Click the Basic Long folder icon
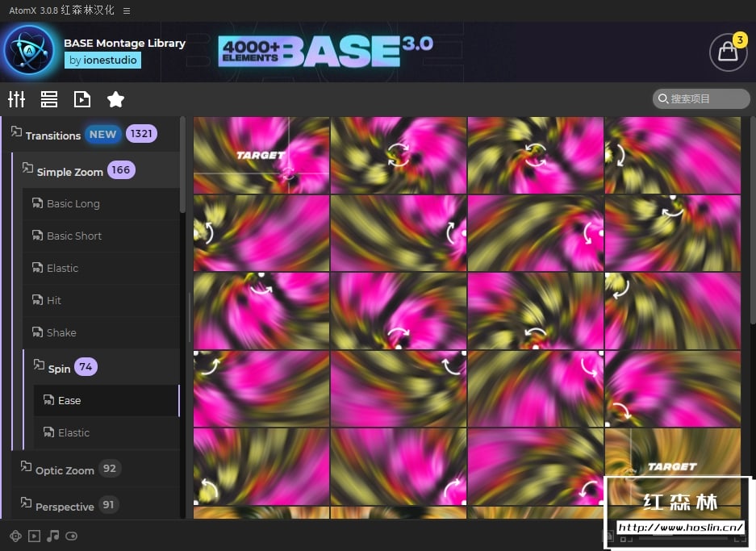The image size is (756, 551). click(37, 203)
